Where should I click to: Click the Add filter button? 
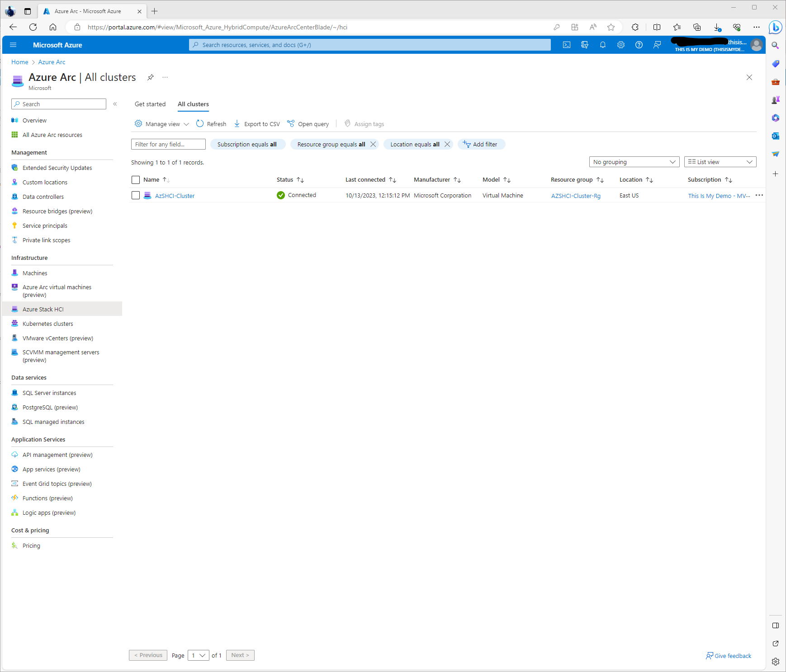tap(481, 144)
